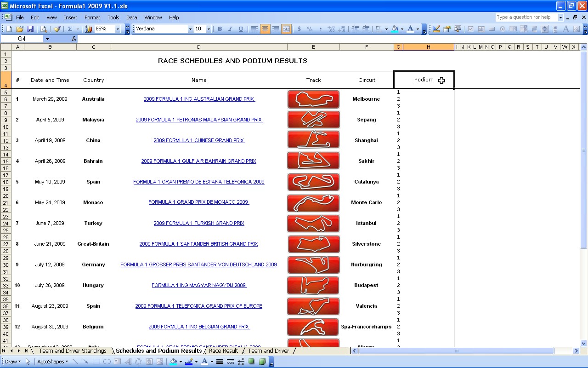The image size is (588, 368).
Task: Save the workbook with floppy icon
Action: [30, 29]
